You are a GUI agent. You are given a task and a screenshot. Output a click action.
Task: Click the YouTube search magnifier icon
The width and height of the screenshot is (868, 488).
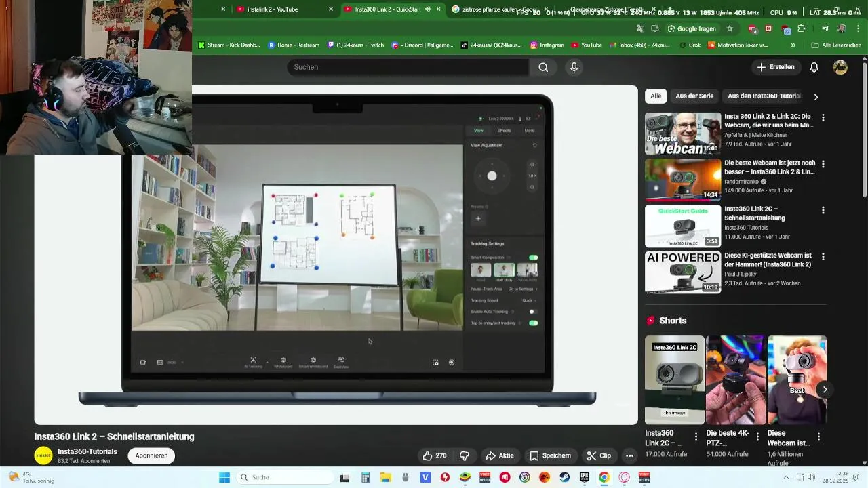(x=543, y=67)
